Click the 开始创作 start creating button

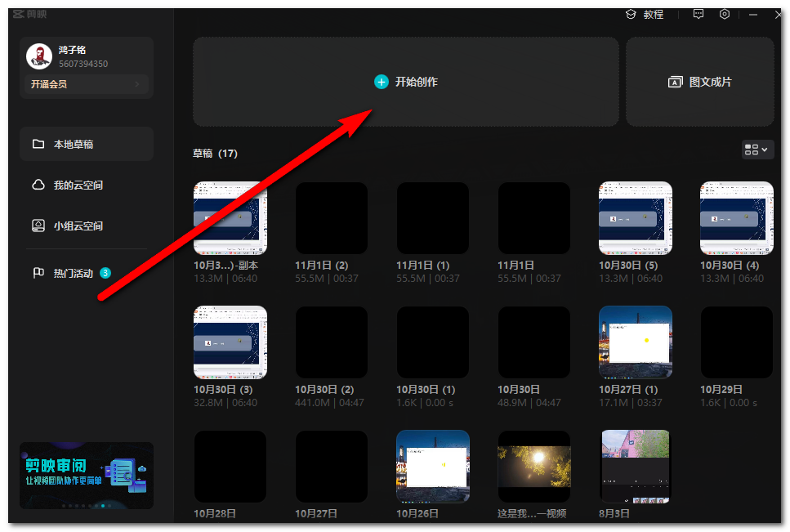(405, 82)
